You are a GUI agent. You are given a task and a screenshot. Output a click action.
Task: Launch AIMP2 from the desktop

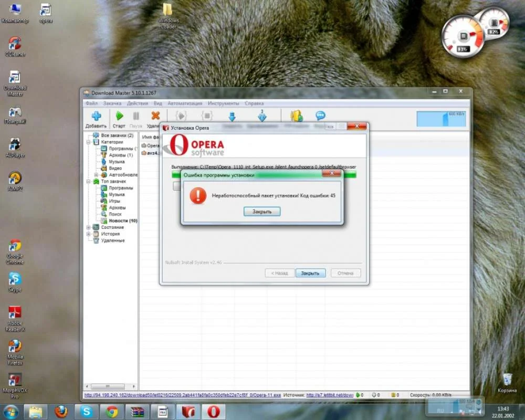pos(15,181)
